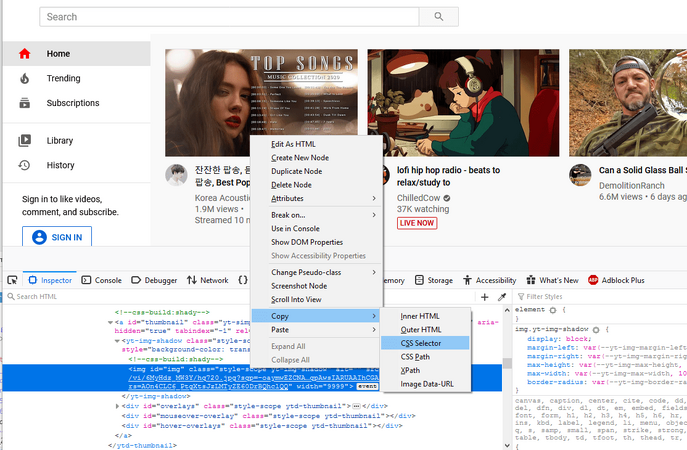
Task: Expand the Break on... submenu
Action: pyautogui.click(x=316, y=215)
